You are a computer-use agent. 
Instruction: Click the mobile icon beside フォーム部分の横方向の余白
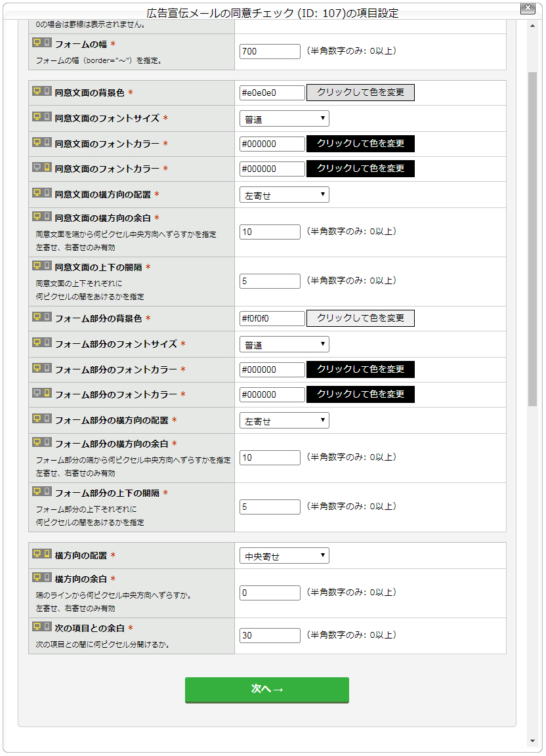(47, 442)
